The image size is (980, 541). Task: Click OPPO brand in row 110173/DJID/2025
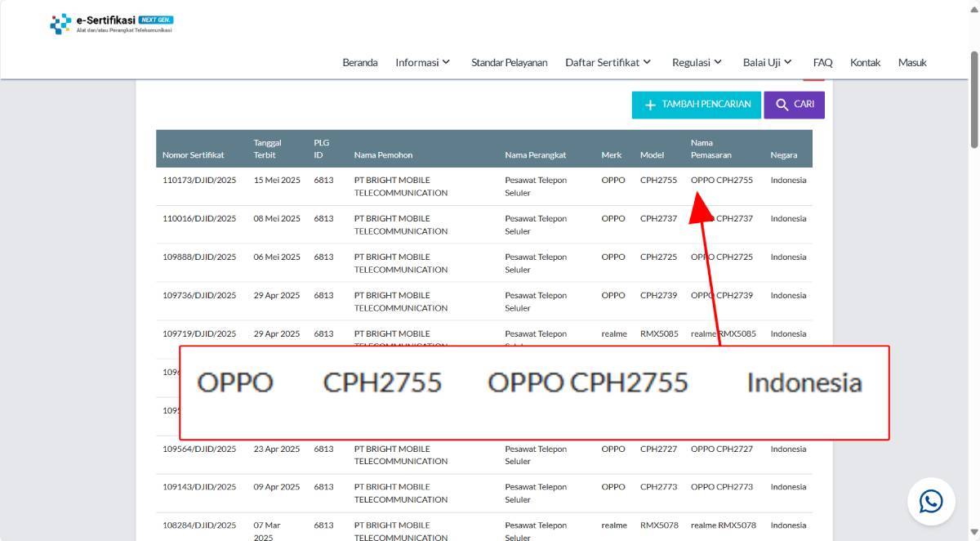coord(613,180)
